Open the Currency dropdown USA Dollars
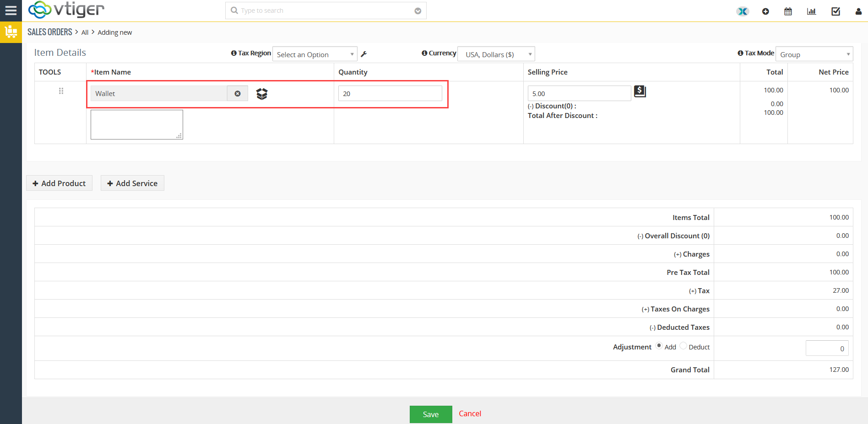This screenshot has height=424, width=868. click(496, 54)
